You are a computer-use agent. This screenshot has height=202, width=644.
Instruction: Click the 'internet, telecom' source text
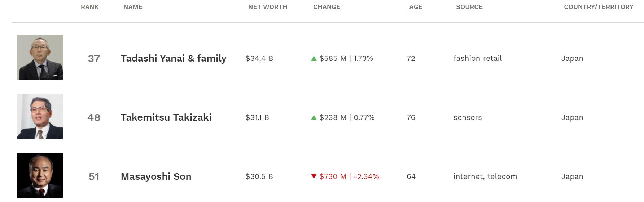pos(485,176)
